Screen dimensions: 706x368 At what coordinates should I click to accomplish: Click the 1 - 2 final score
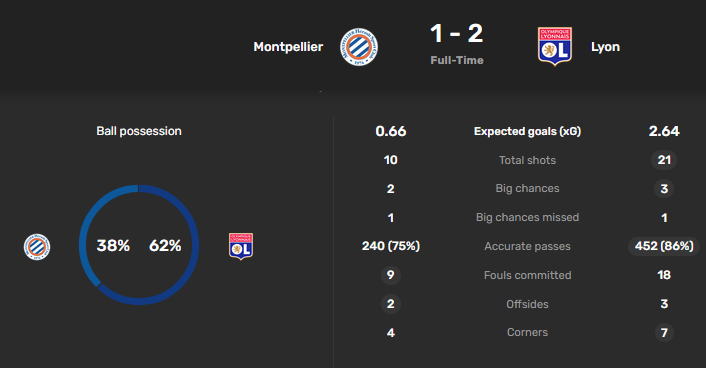tap(457, 34)
